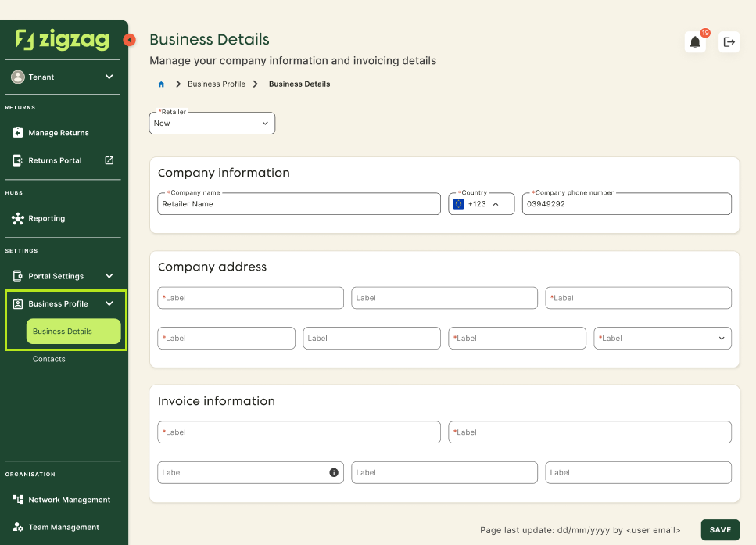Collapse the sidebar with the orange arrow
The height and width of the screenshot is (545, 756).
tap(130, 39)
